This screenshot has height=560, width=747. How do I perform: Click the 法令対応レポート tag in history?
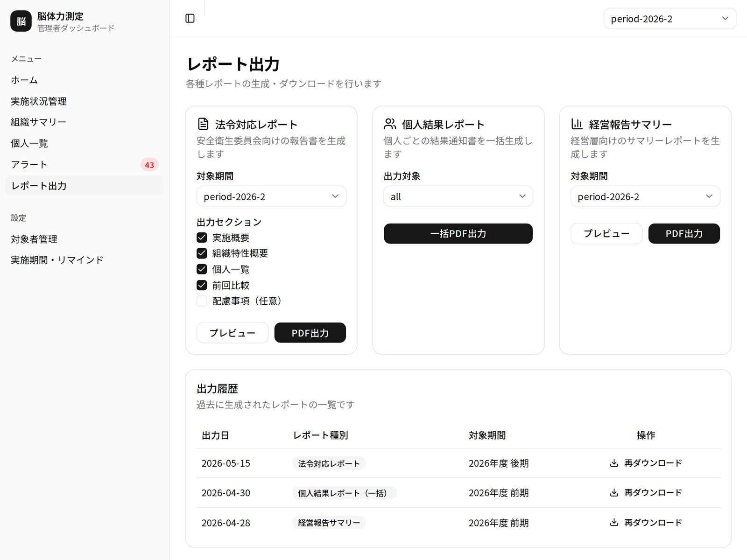(x=329, y=463)
